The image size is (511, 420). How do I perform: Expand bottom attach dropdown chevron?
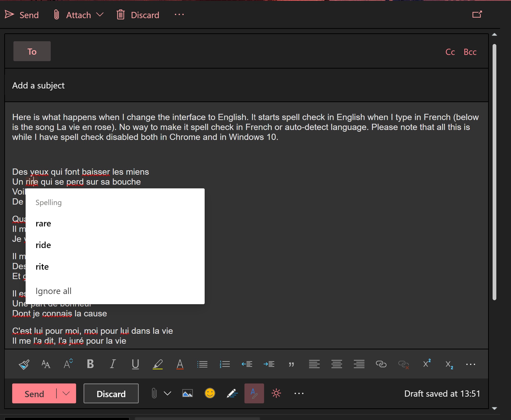(x=168, y=393)
